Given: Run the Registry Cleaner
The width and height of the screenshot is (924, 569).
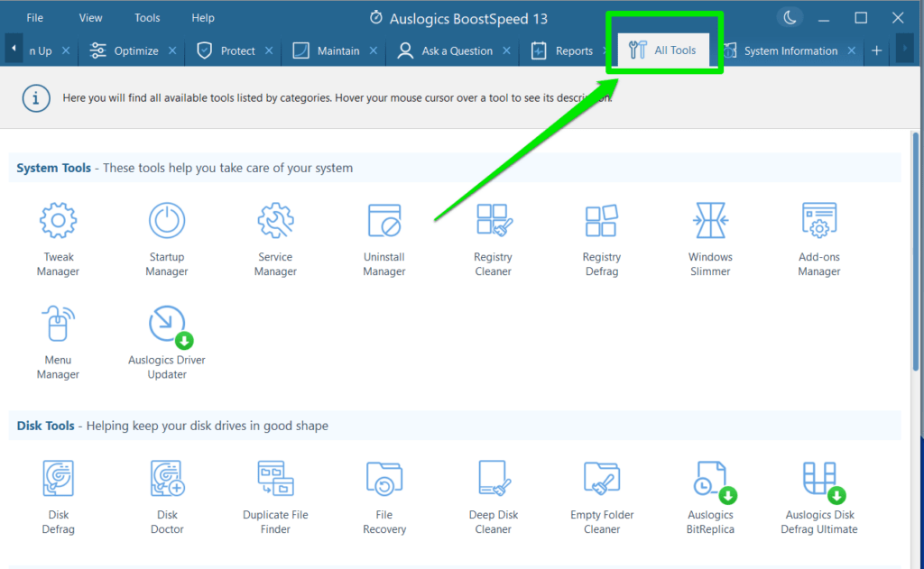Looking at the screenshot, I should pyautogui.click(x=493, y=236).
